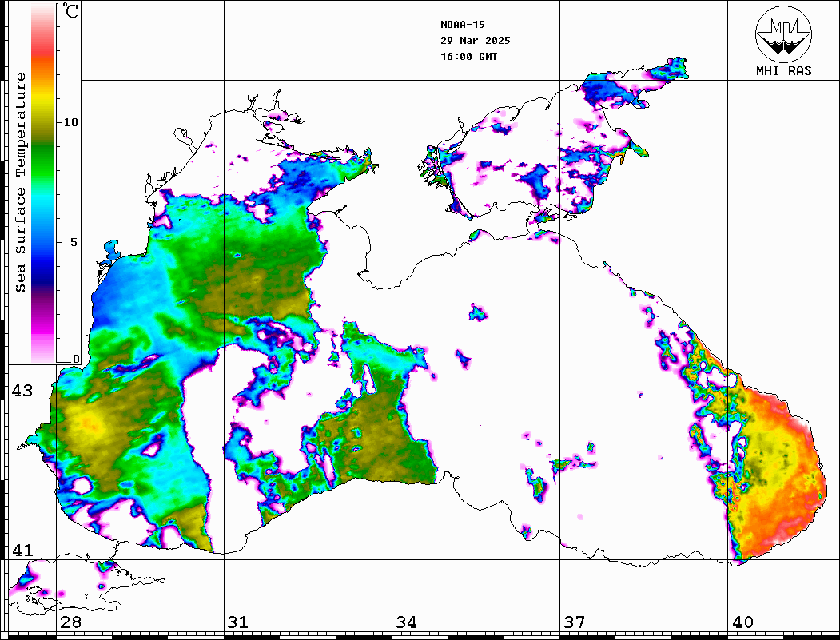Click the latitude 43 label
Viewport: 840px width, 640px height.
(22, 391)
